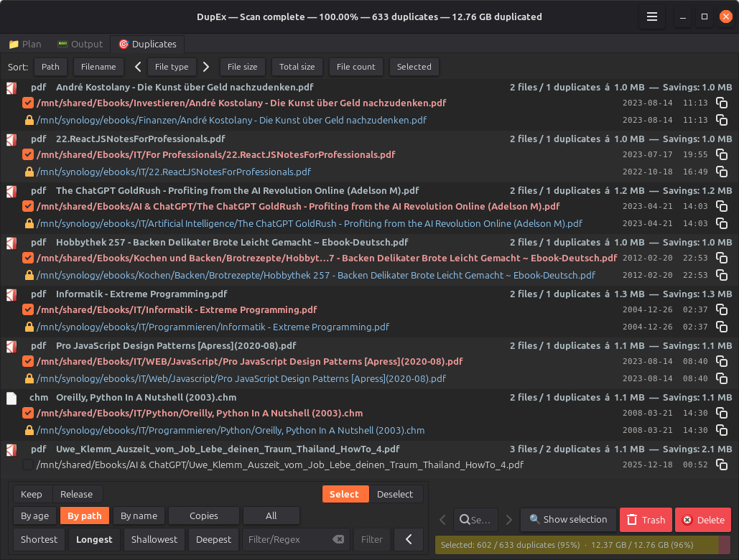Copy path of shared 22.ReactJSNotesForProfessionals file
739x560 pixels.
click(x=722, y=154)
